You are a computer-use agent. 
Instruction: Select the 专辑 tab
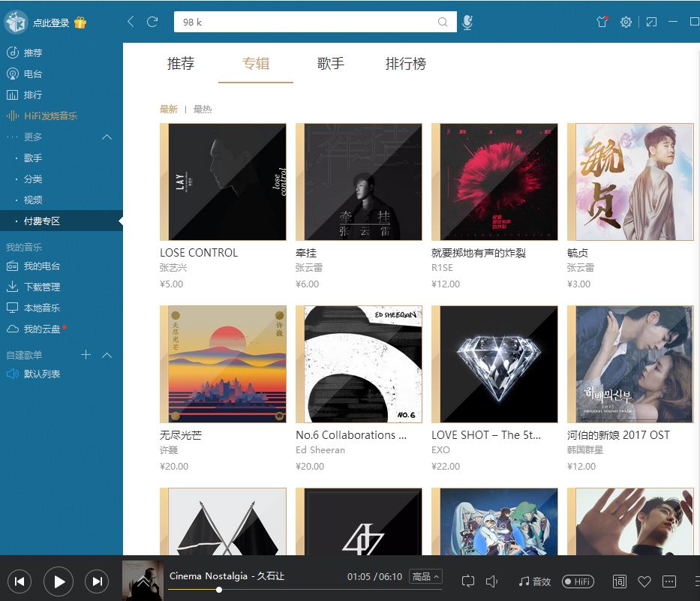click(x=256, y=64)
